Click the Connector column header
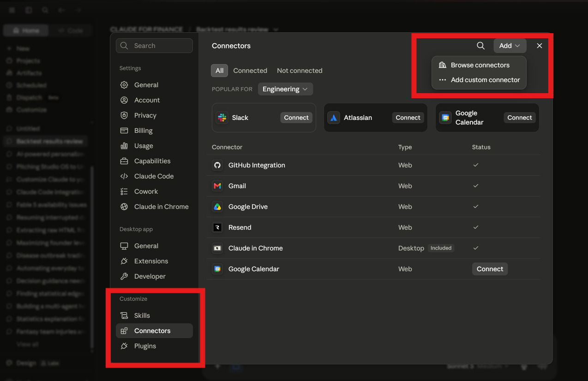The height and width of the screenshot is (381, 588). 227,147
